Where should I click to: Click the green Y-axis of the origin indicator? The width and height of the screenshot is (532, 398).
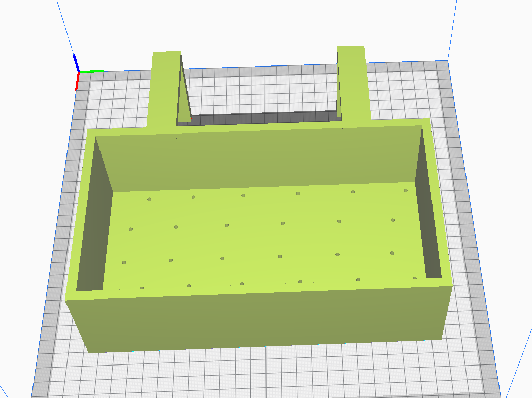point(91,71)
